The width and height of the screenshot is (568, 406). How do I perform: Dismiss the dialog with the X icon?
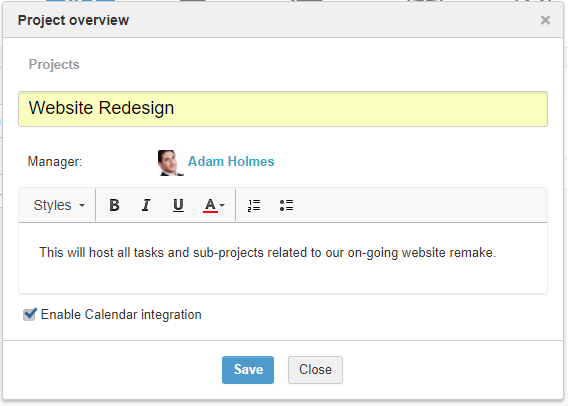point(545,20)
